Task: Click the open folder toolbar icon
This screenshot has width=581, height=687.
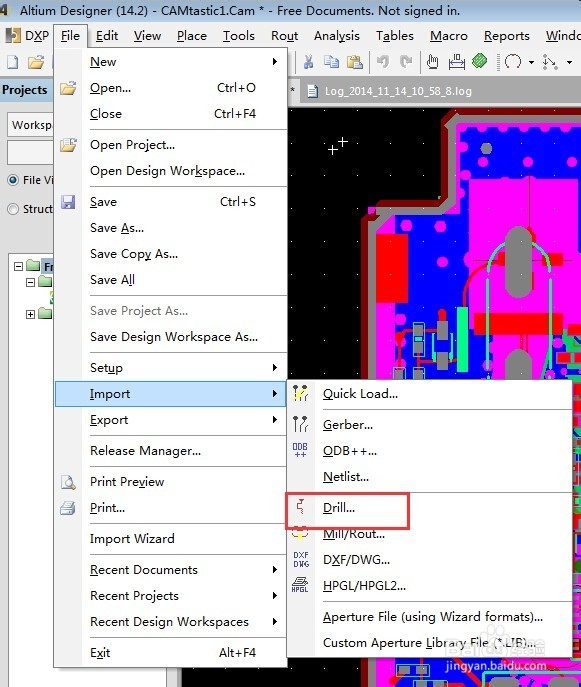Action: [x=36, y=62]
